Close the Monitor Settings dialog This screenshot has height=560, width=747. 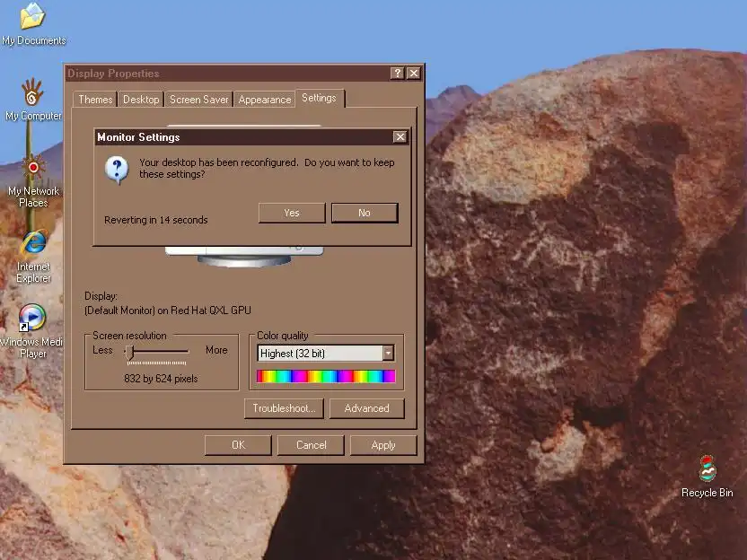coord(400,137)
